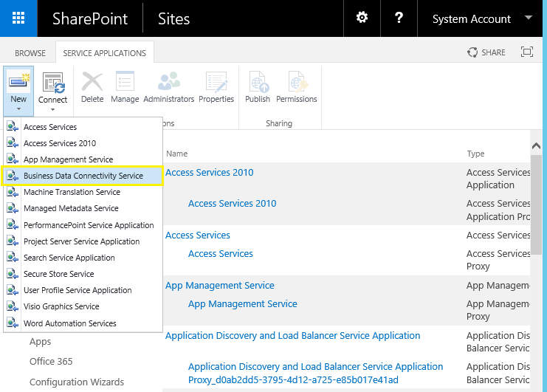Click the Properties ribbon icon
This screenshot has width=547, height=392.
pyautogui.click(x=216, y=82)
